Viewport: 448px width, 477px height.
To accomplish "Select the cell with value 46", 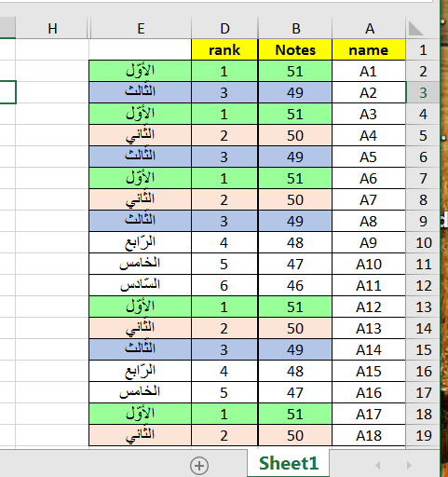I will pos(295,285).
